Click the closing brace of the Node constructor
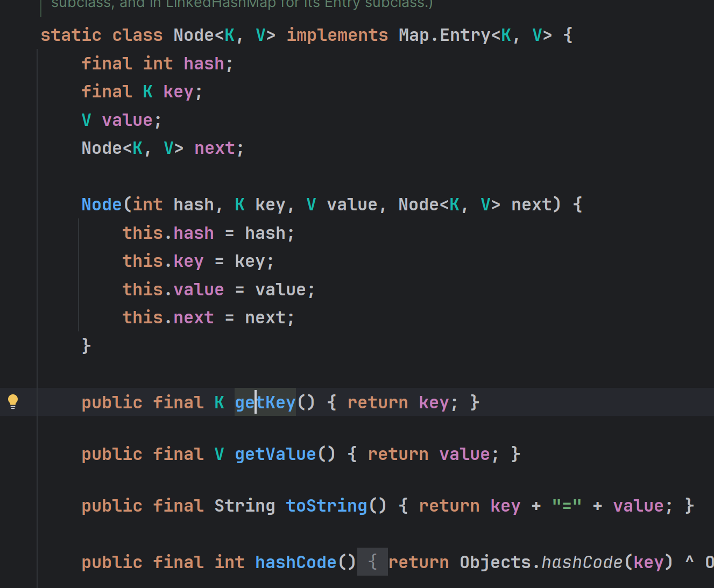Viewport: 714px width, 588px height. 86,345
